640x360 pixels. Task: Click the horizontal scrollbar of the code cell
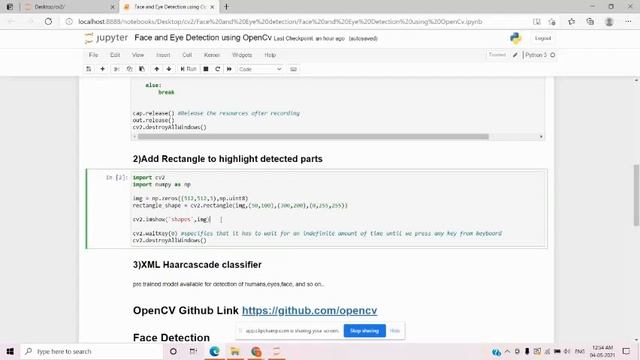[x=313, y=137]
